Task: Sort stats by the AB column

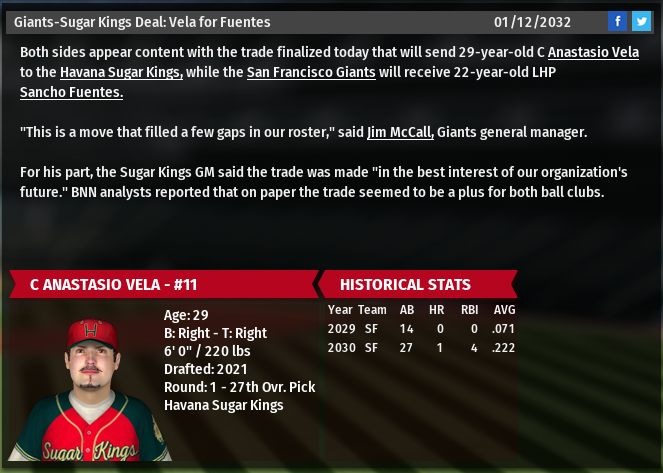Action: click(408, 310)
